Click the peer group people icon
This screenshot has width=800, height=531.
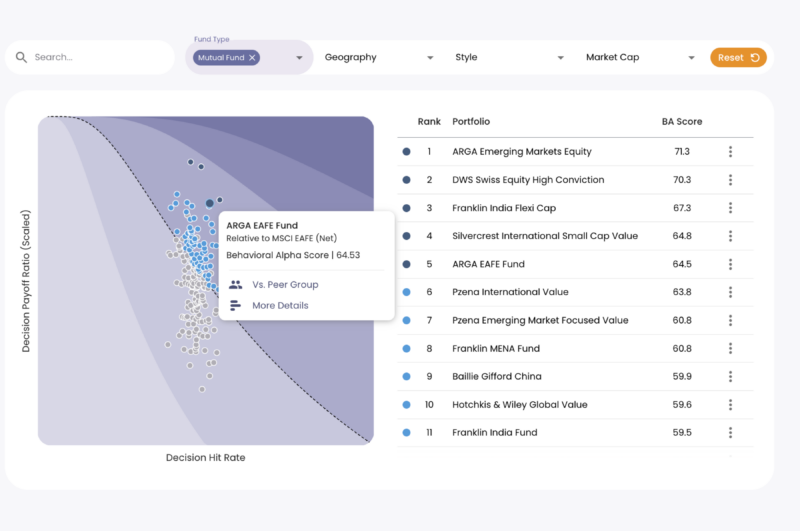235,285
